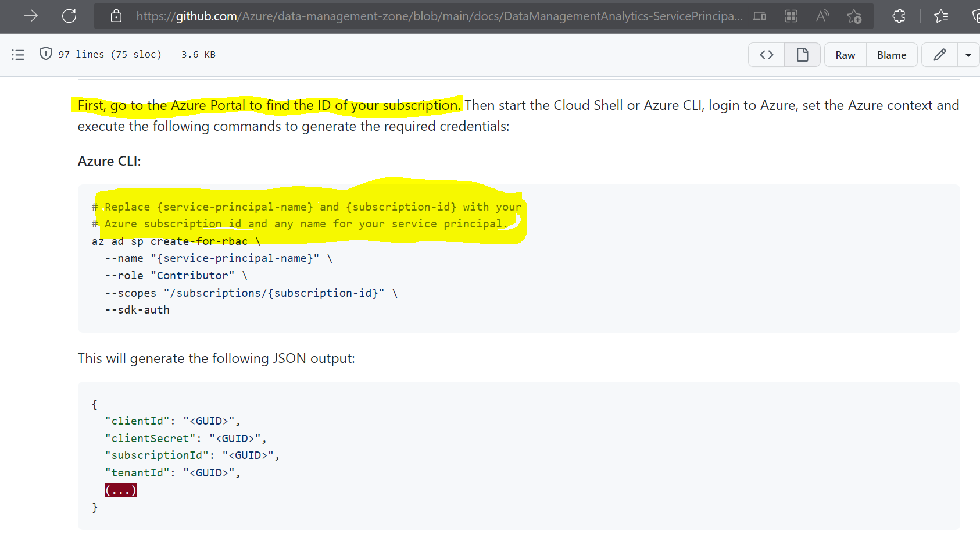Click the shield icon beside line count
The width and height of the screenshot is (980, 541).
[45, 54]
